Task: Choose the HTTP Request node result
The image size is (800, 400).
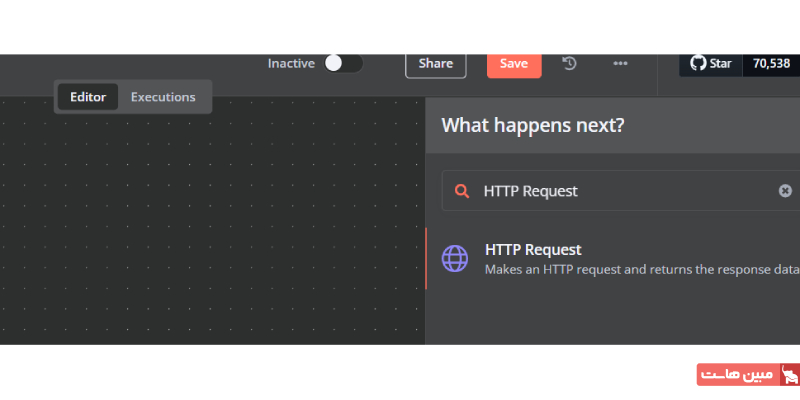Action: click(x=613, y=259)
